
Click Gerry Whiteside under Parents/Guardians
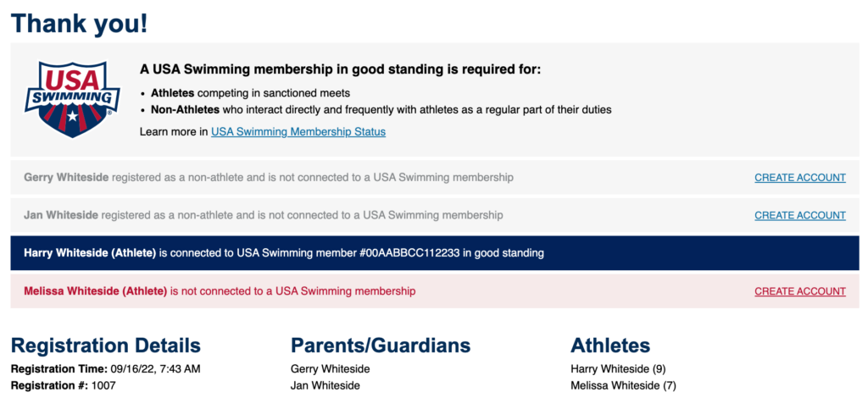[330, 369]
